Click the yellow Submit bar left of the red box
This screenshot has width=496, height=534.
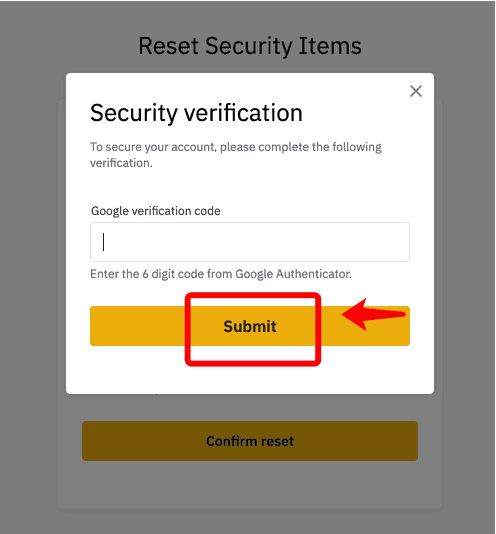(138, 326)
